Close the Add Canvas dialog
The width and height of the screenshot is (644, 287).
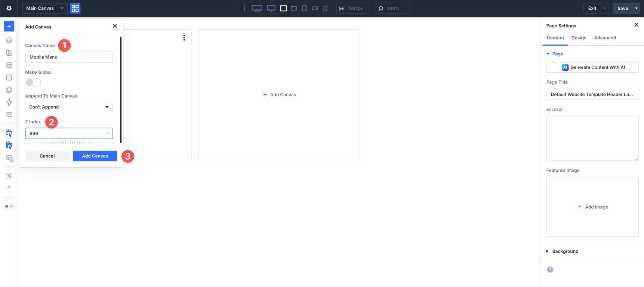pos(115,26)
